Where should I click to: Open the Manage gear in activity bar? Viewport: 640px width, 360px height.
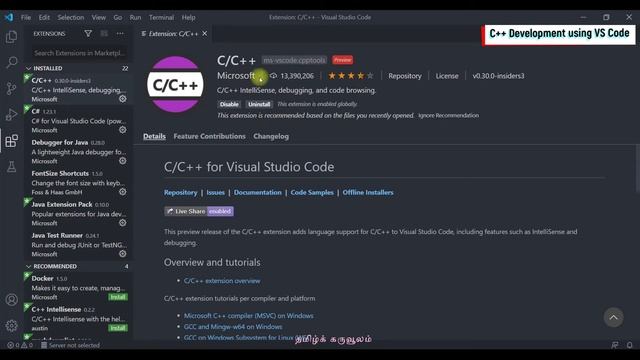pos(11,325)
